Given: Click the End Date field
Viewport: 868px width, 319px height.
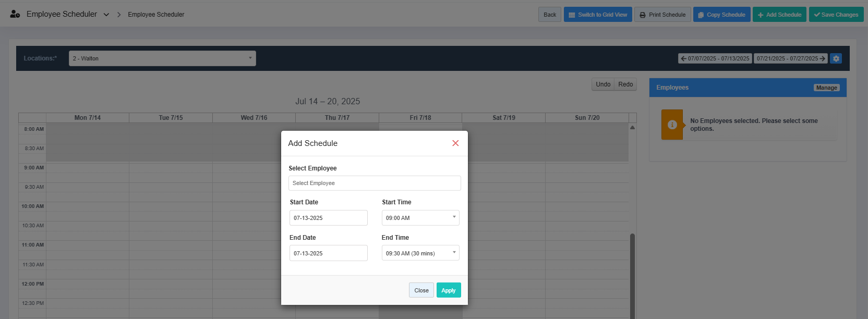Looking at the screenshot, I should 329,253.
